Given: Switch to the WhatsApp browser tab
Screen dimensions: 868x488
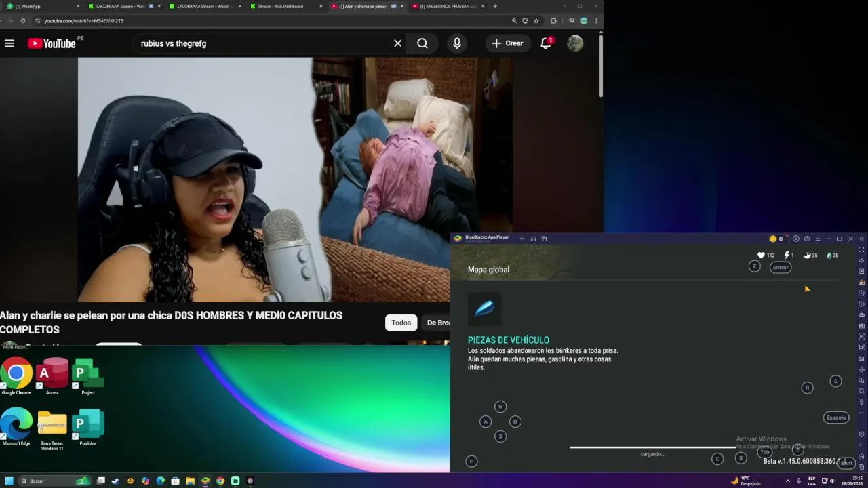Looking at the screenshot, I should coord(41,6).
